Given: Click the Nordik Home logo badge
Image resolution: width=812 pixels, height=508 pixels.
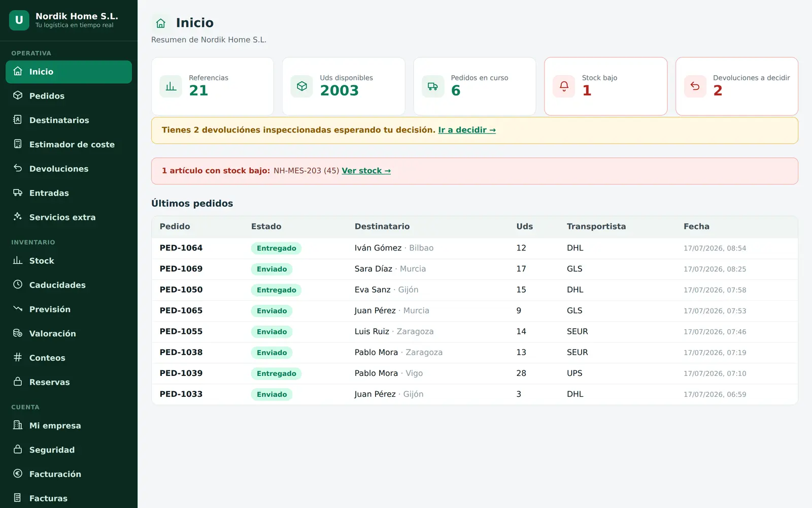Looking at the screenshot, I should (x=19, y=20).
